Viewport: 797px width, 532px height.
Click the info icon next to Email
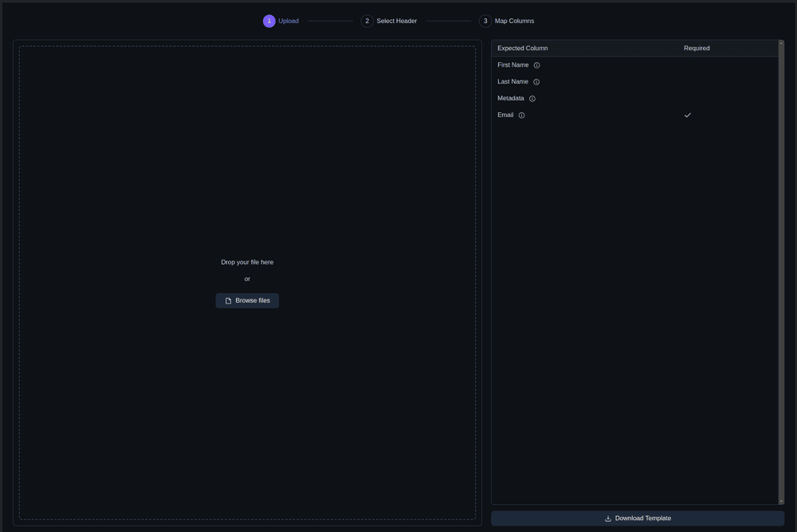[522, 115]
